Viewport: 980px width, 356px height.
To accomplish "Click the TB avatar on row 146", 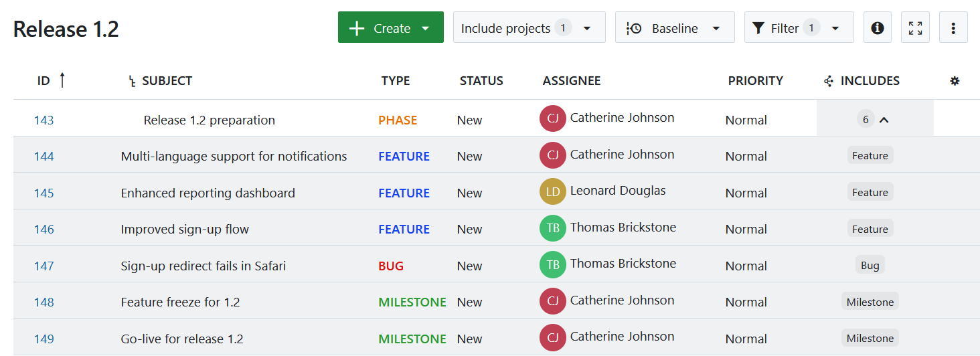I will (552, 228).
